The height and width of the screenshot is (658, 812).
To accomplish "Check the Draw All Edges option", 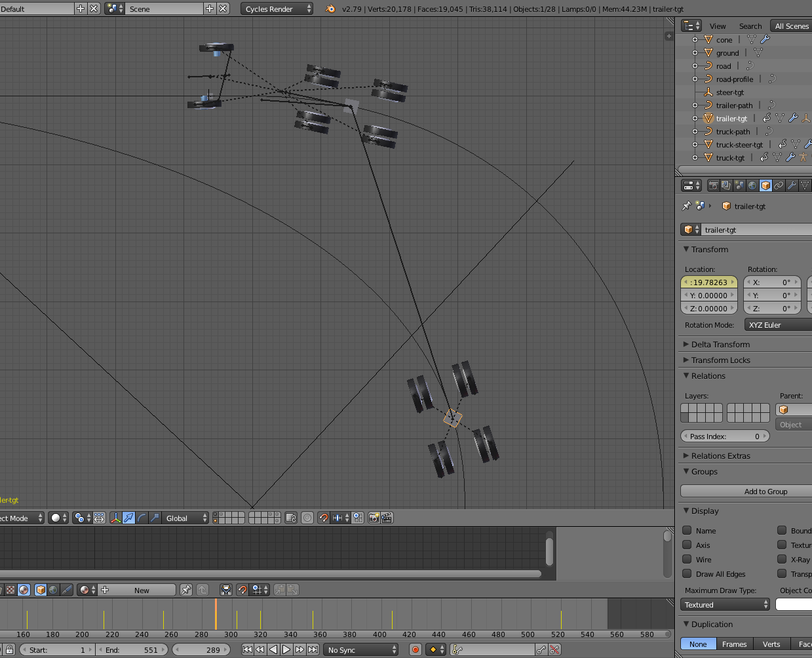I will click(687, 573).
